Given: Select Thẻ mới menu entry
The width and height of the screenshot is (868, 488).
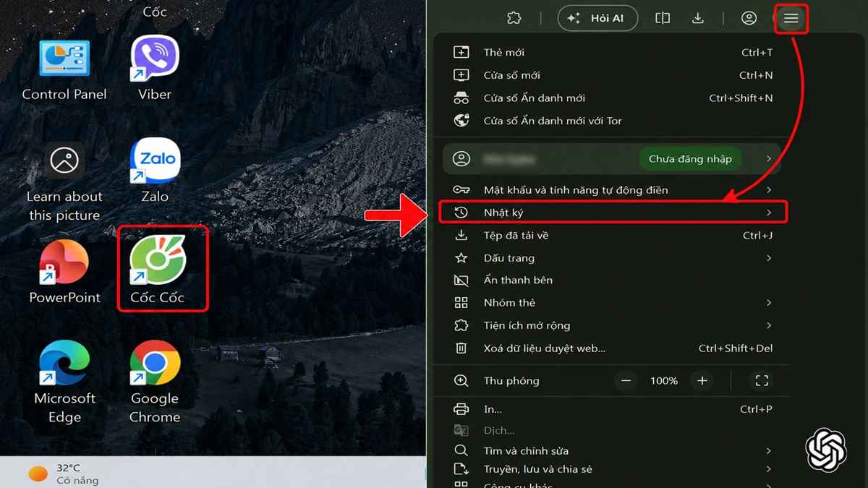Looking at the screenshot, I should (x=613, y=52).
